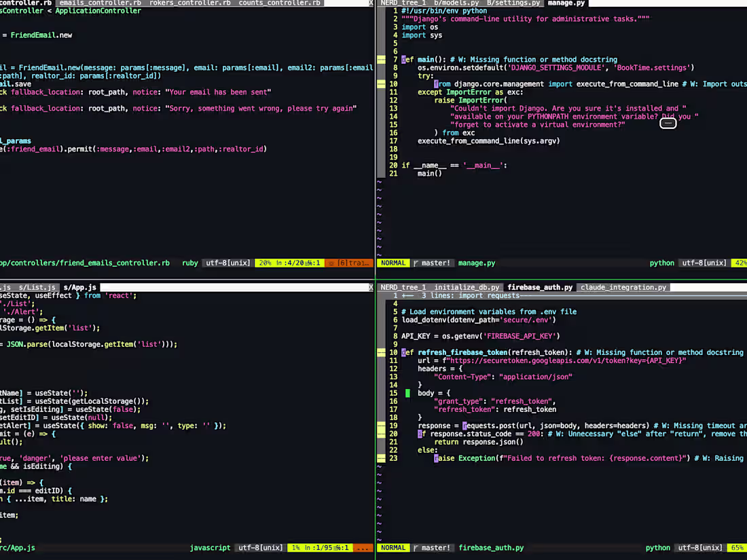Click 'master!' branch name in manage.py status line

(x=436, y=263)
